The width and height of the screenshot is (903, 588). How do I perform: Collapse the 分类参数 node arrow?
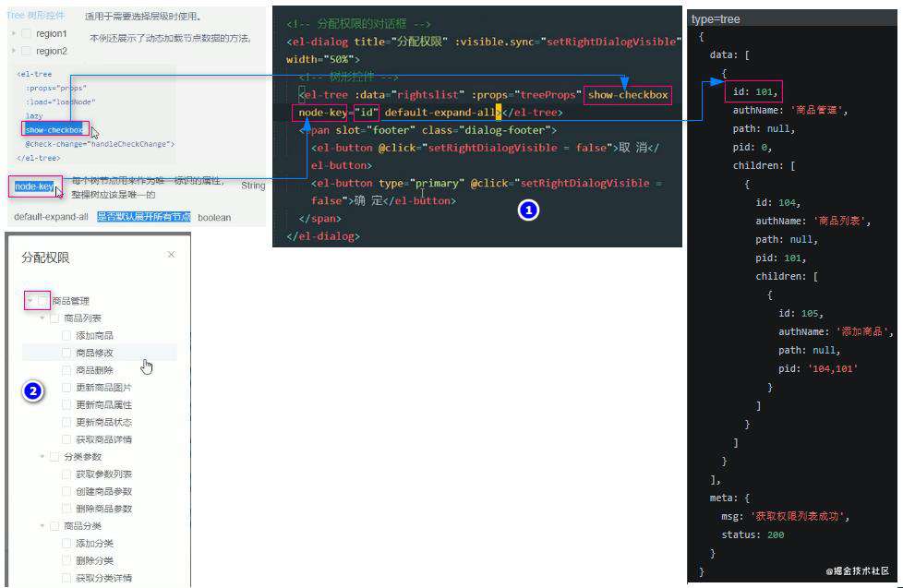[x=42, y=457]
